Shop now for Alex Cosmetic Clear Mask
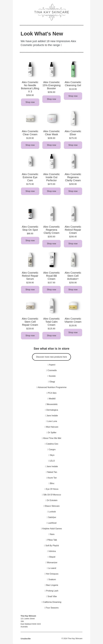Screen dimensions: 103x644 (x=51, y=145)
